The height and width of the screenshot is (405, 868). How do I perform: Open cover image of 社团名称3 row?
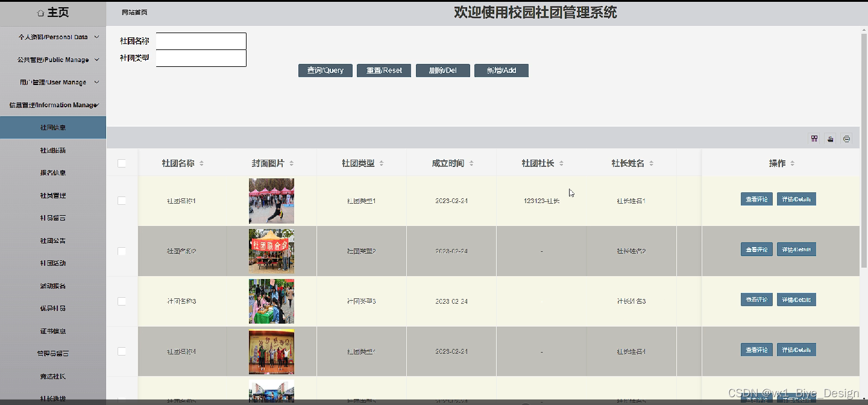click(271, 301)
